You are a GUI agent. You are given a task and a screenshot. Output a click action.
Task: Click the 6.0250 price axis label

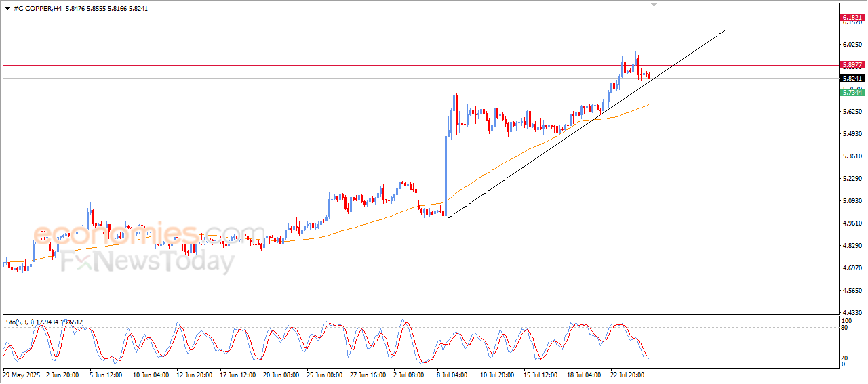point(852,45)
